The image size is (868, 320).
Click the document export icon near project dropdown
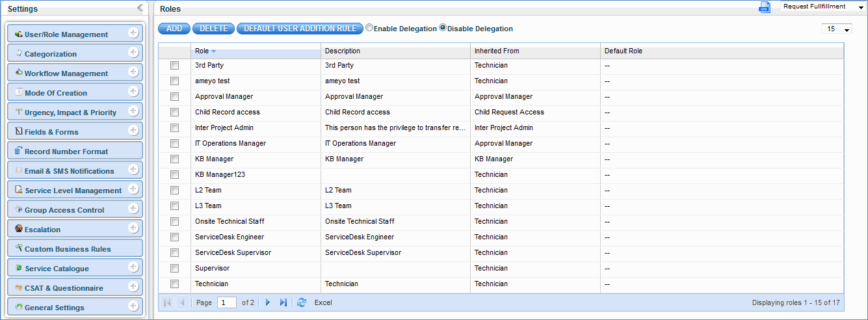[765, 7]
